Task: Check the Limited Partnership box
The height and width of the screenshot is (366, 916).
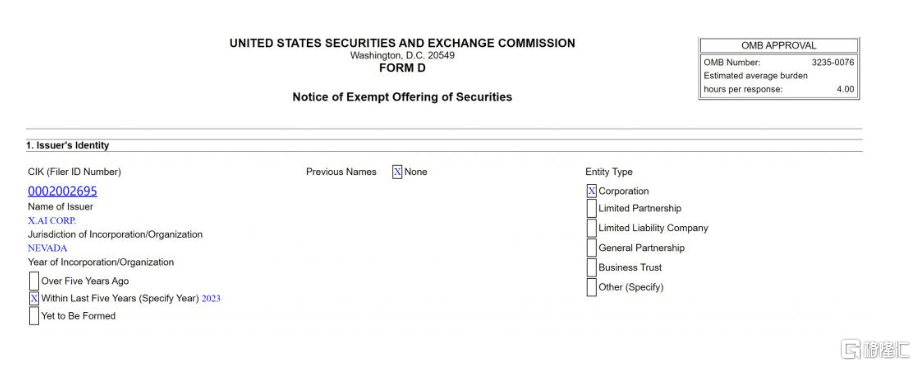Action: coord(591,208)
